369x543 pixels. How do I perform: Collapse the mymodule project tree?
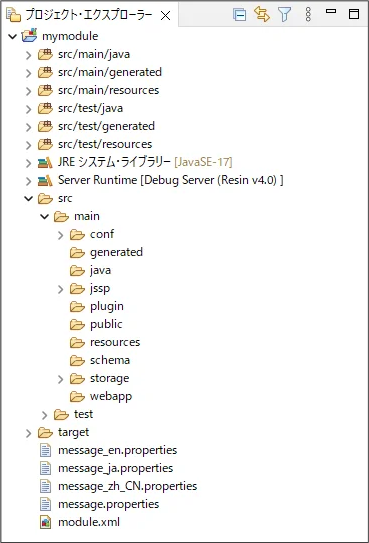(x=12, y=36)
